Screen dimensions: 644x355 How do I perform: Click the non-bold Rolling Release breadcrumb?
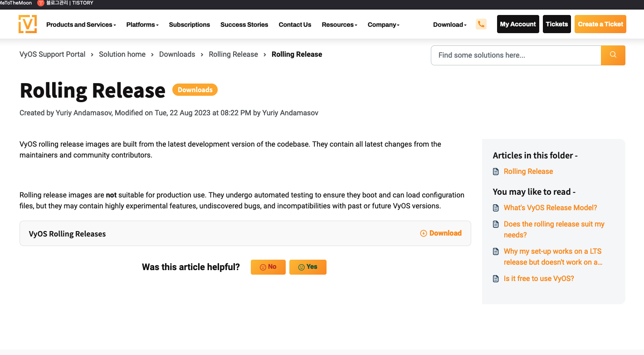(233, 54)
